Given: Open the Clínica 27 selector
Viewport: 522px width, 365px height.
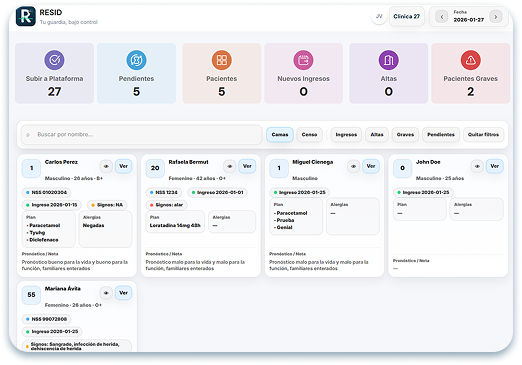Looking at the screenshot, I should tap(407, 16).
